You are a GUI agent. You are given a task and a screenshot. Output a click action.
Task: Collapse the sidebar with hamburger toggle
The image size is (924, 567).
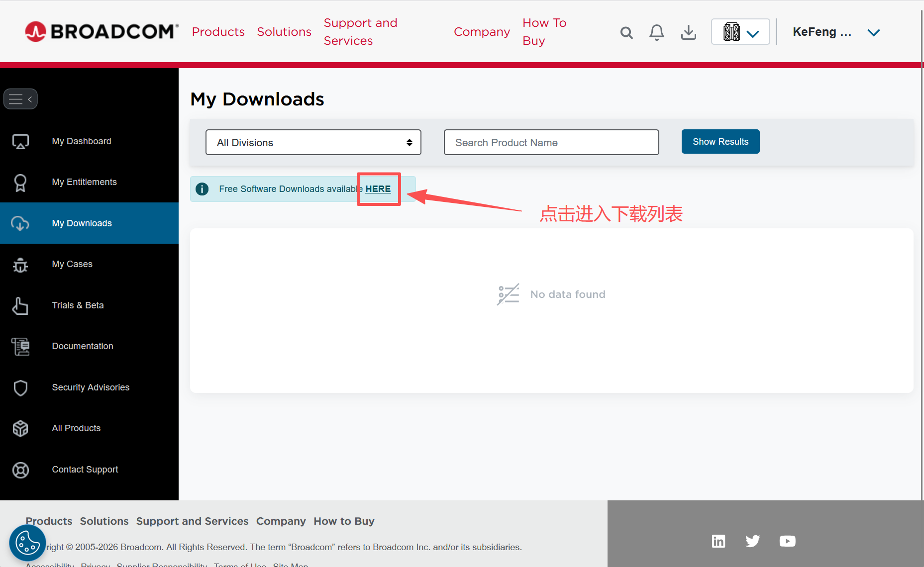20,99
